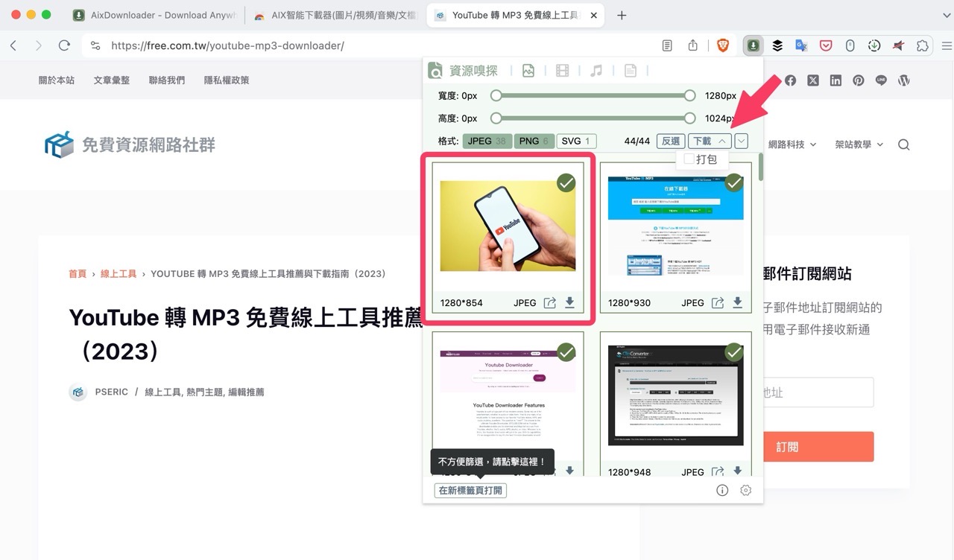Go to 首頁 breadcrumb link
This screenshot has height=560, width=954.
[78, 274]
